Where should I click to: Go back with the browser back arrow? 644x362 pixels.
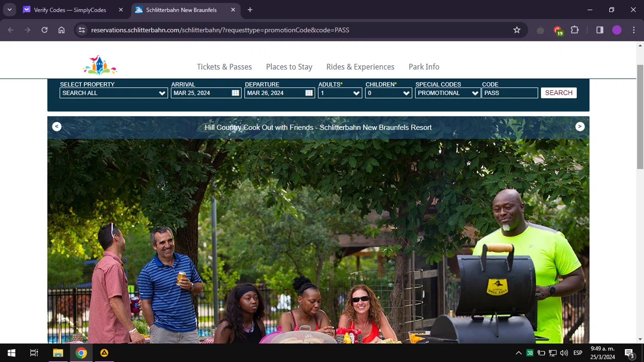click(11, 30)
